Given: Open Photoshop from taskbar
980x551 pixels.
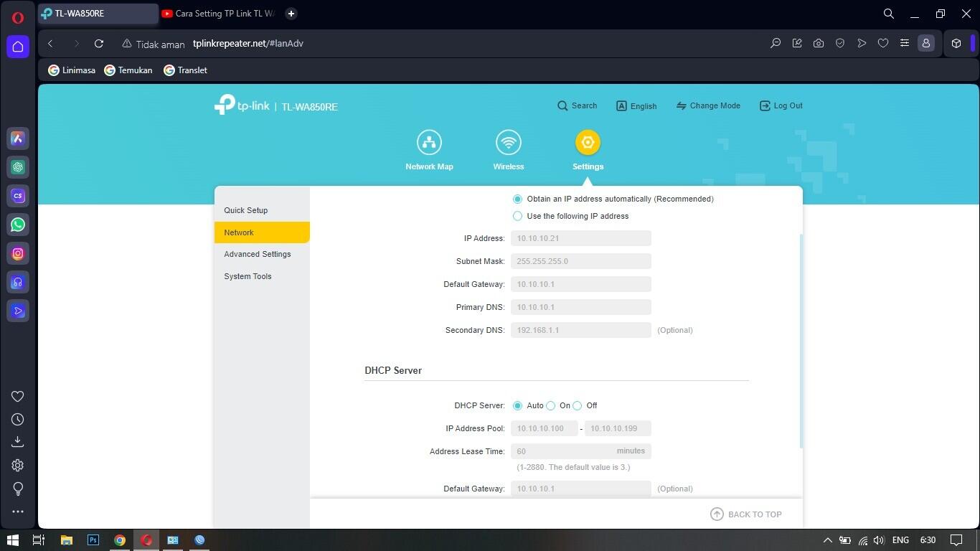Looking at the screenshot, I should coord(93,540).
